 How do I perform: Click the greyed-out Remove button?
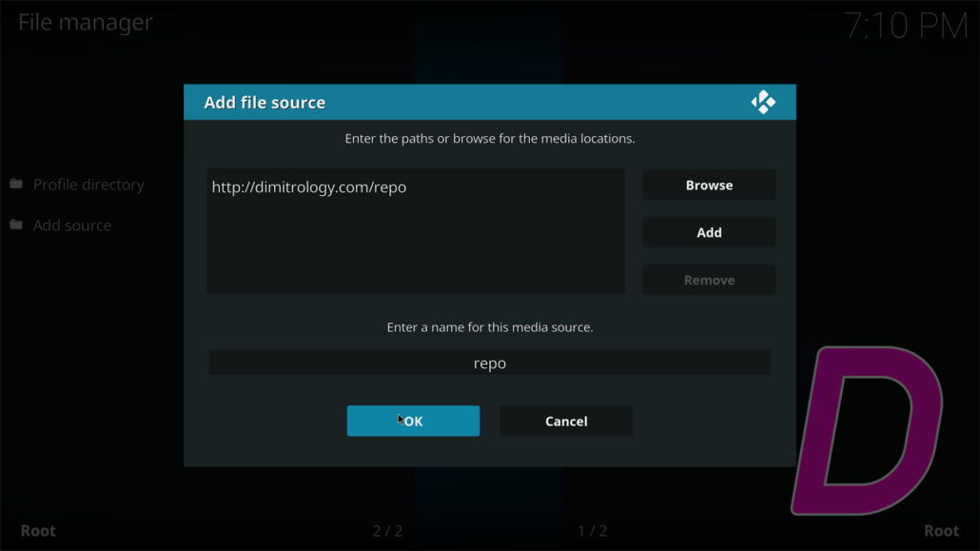(x=709, y=280)
